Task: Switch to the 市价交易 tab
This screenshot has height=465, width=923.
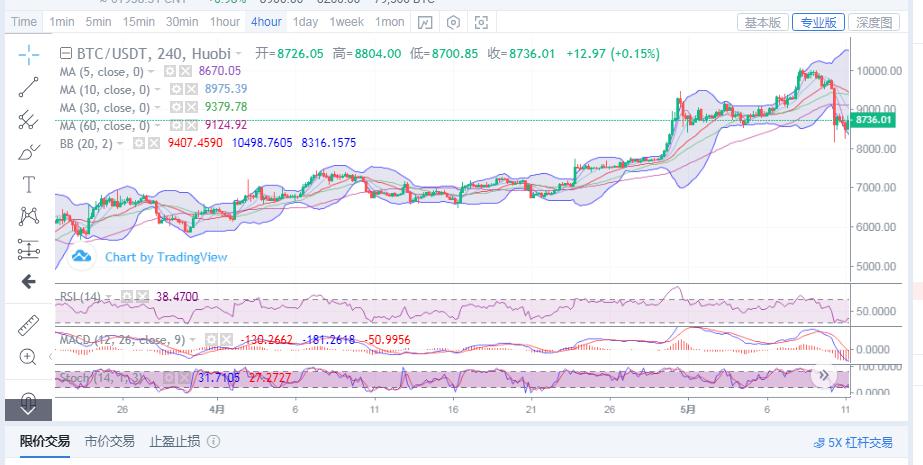Action: point(109,441)
